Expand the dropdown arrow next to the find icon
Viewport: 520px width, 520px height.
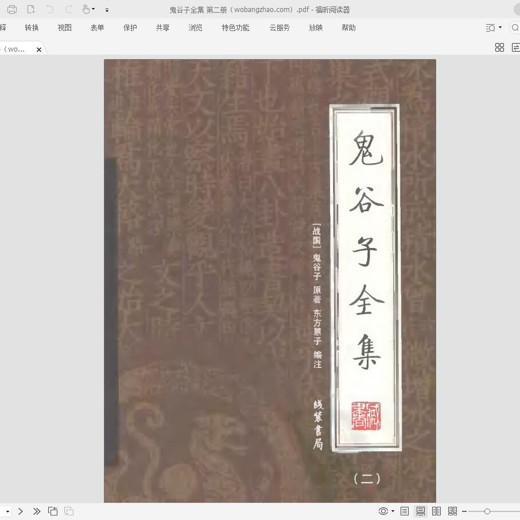coord(500,27)
